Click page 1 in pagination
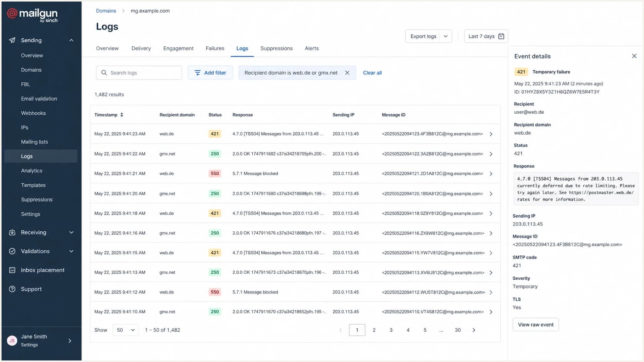This screenshot has width=644, height=362. pyautogui.click(x=357, y=330)
